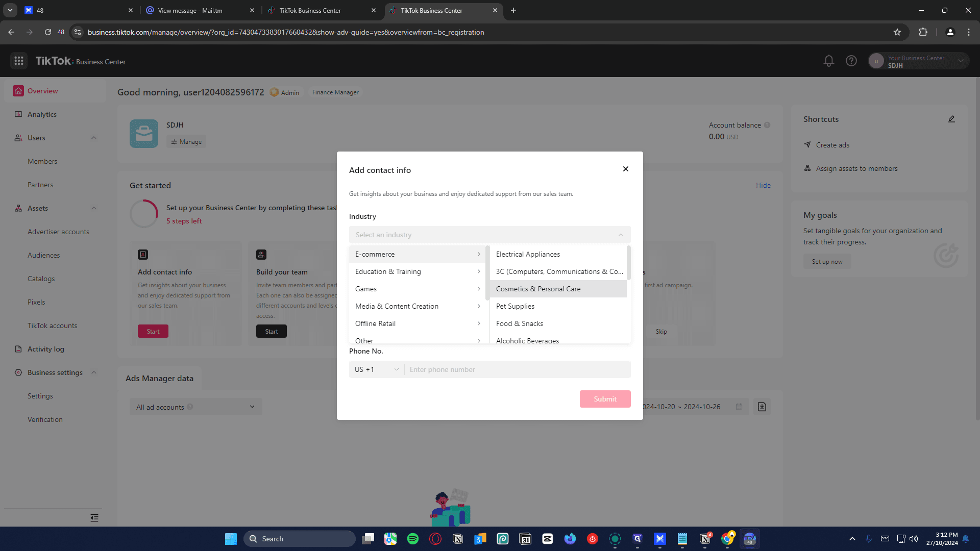
Task: Open the notifications bell icon
Action: pos(829,61)
